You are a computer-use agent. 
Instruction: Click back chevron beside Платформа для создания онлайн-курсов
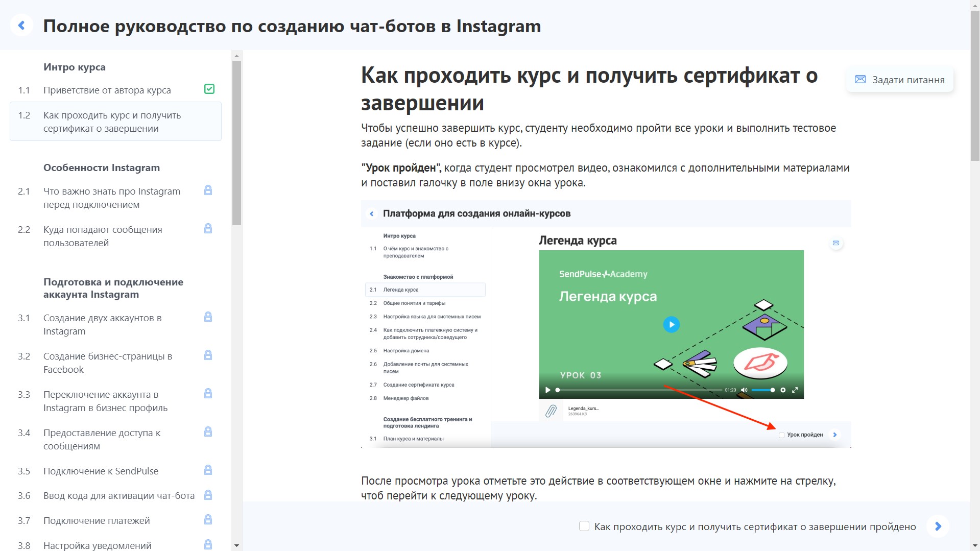point(372,213)
